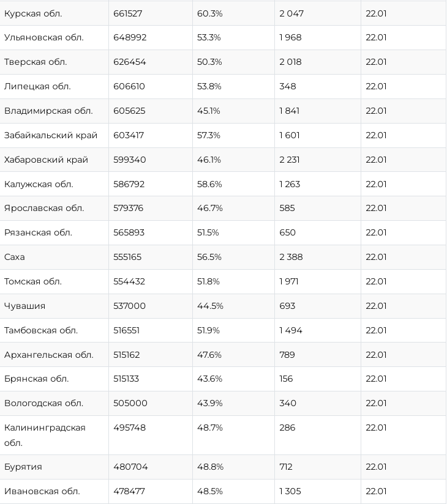
Task: Select the Ульяновская обл. row name
Action: pos(43,38)
